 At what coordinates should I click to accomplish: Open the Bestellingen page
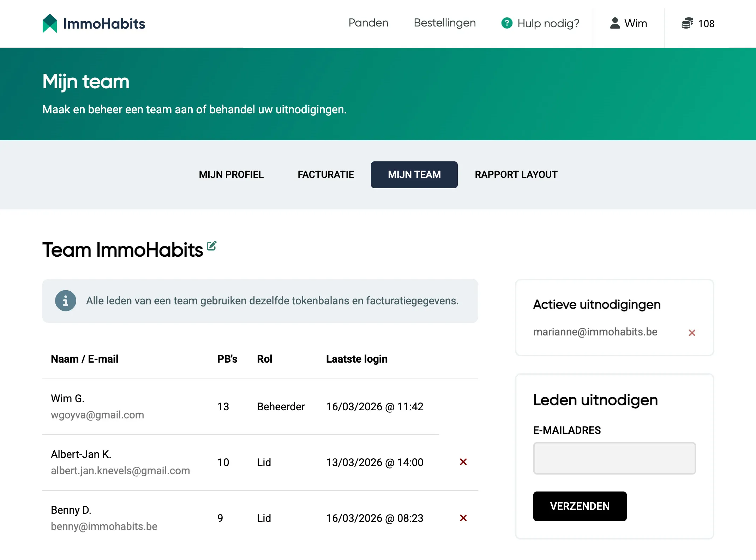tap(444, 23)
